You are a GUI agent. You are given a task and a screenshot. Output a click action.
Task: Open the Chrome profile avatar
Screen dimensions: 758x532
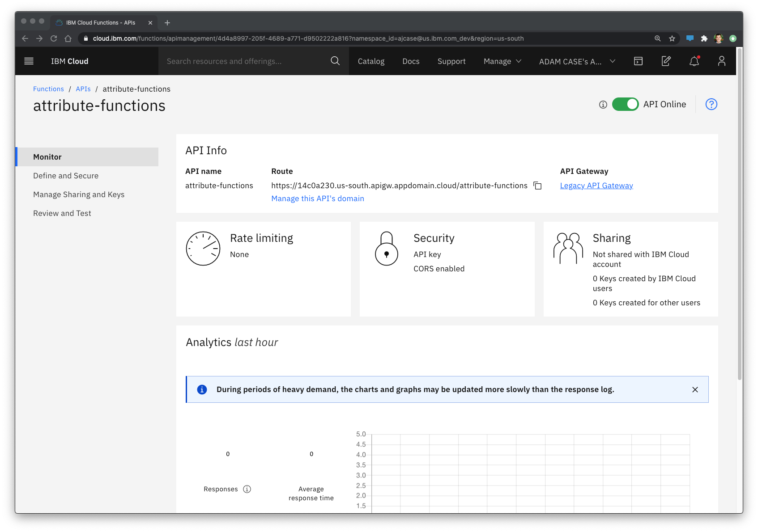click(x=719, y=38)
